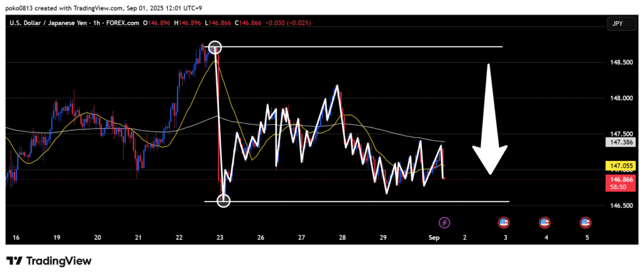
Task: Click the gray 147.386 price label
Action: [619, 143]
